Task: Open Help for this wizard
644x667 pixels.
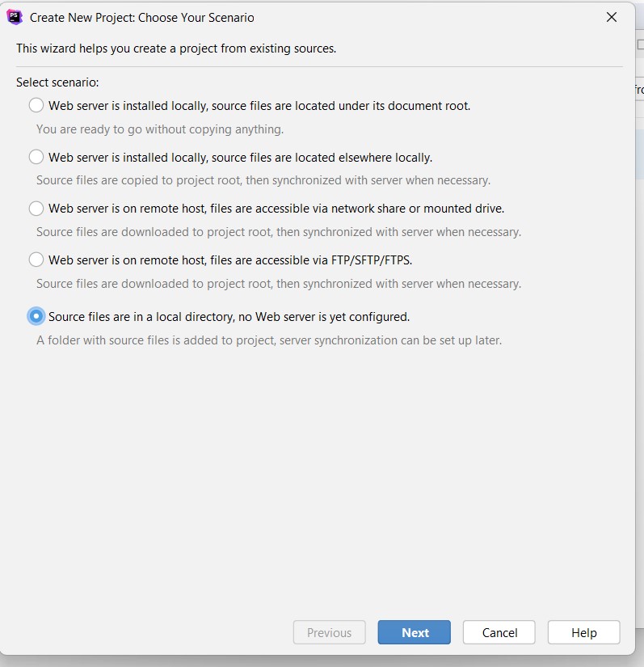Action: click(x=583, y=632)
